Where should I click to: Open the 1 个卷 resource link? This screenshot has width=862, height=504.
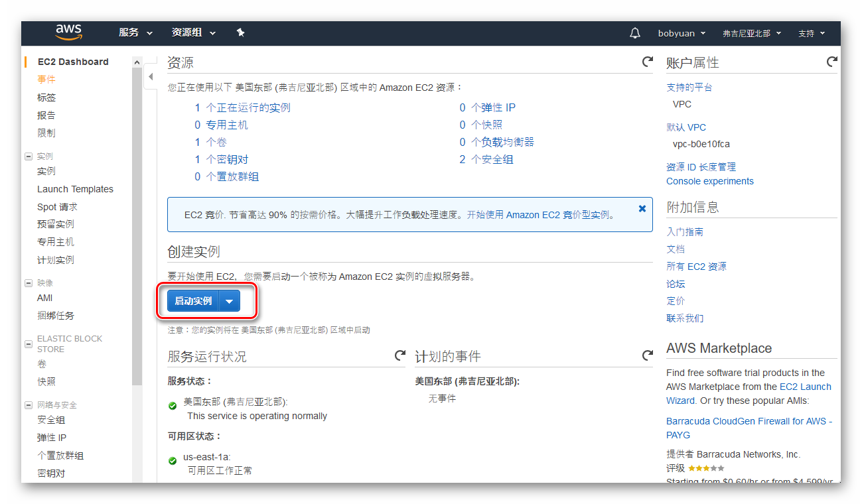click(x=210, y=142)
